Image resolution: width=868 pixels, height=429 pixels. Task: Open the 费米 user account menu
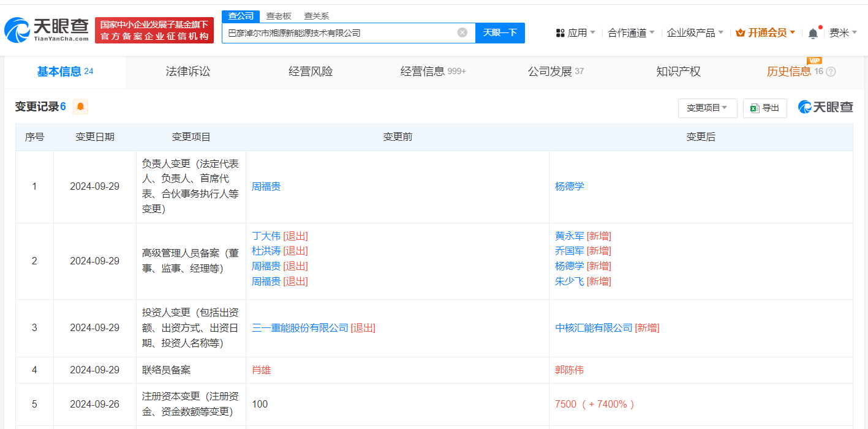(x=843, y=33)
